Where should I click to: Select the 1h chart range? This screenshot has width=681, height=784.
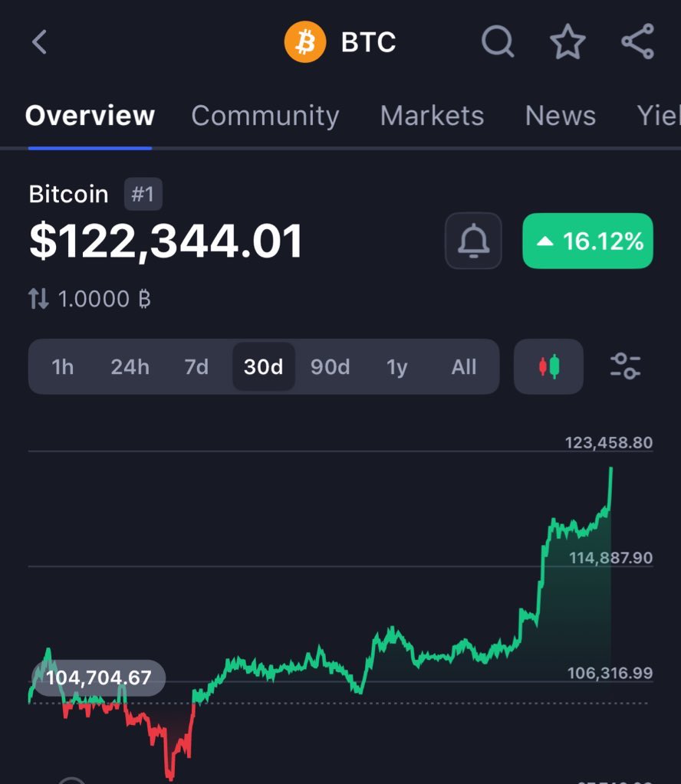63,367
